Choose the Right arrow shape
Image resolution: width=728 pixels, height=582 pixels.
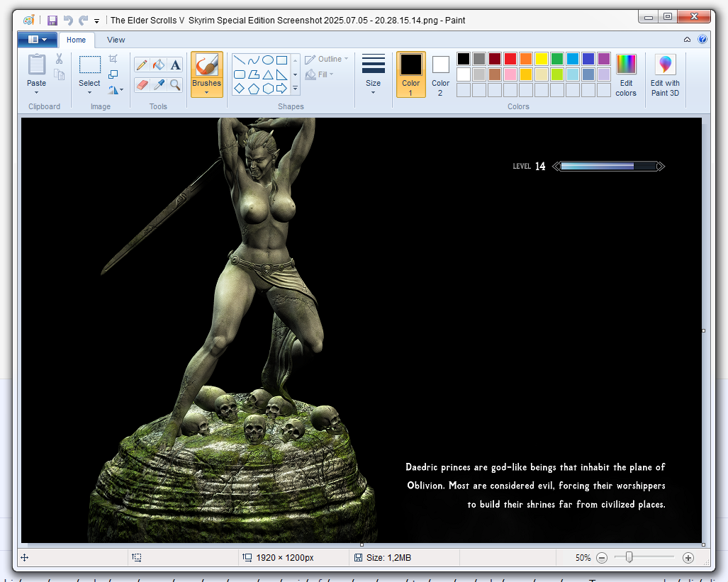tap(282, 88)
